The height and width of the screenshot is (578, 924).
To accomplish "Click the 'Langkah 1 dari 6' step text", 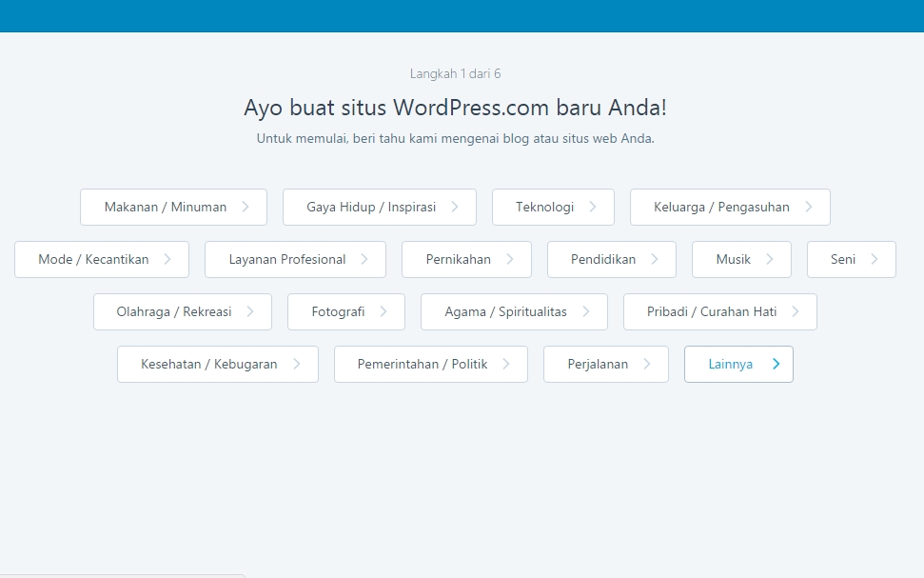I will click(x=456, y=73).
